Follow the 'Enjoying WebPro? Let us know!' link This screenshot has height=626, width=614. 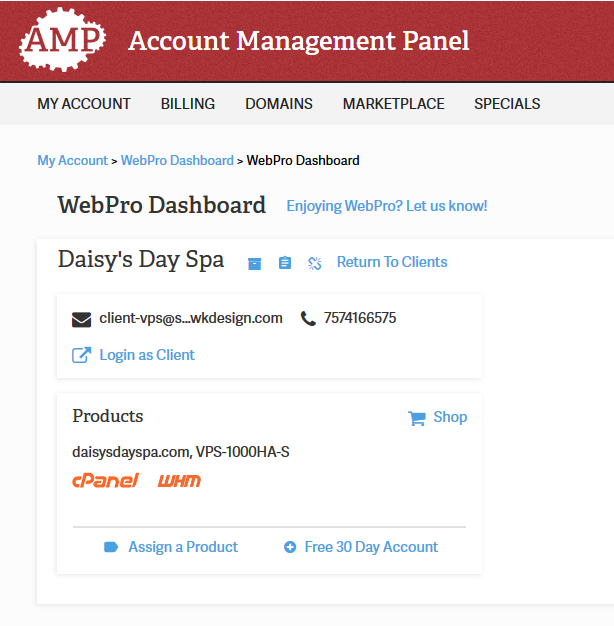tap(387, 206)
